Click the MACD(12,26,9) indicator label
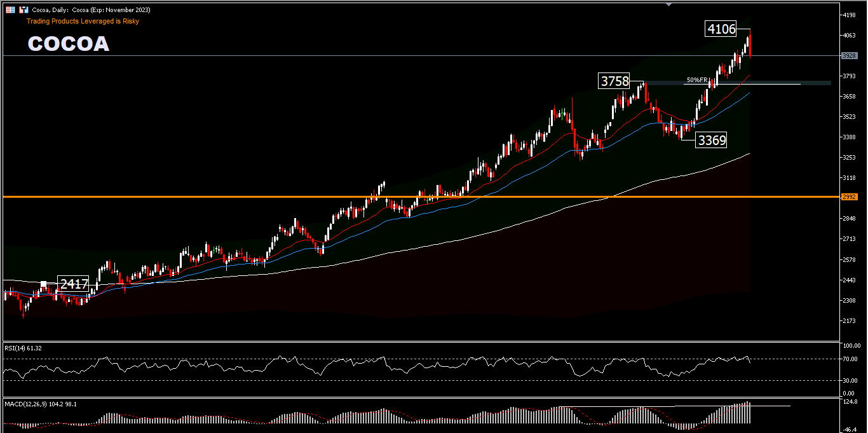This screenshot has height=433, width=868. (x=41, y=404)
